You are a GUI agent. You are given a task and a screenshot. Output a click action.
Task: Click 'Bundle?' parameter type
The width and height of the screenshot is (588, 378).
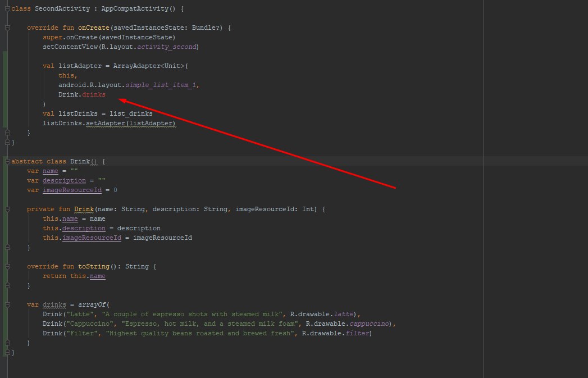pos(207,28)
